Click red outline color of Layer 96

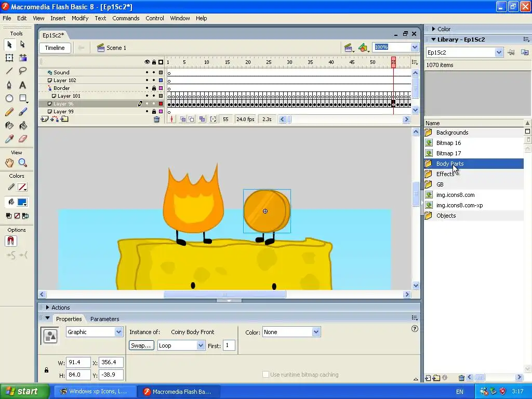(161, 104)
